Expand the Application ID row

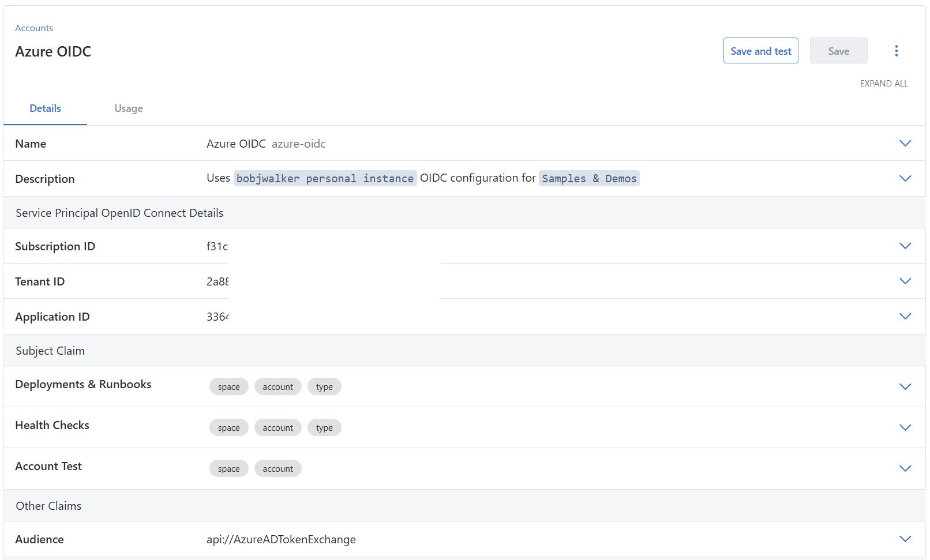pyautogui.click(x=905, y=316)
